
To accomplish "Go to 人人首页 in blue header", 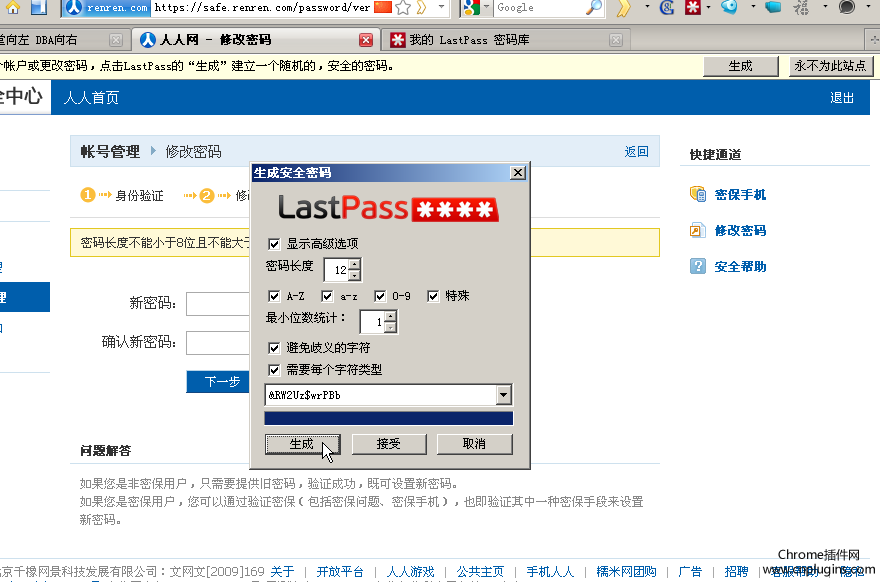I will pos(91,98).
